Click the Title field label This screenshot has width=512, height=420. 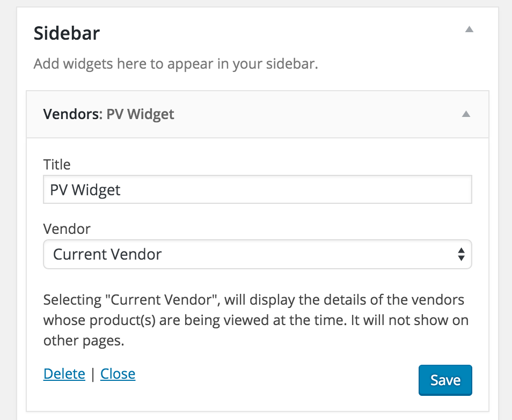pos(57,164)
